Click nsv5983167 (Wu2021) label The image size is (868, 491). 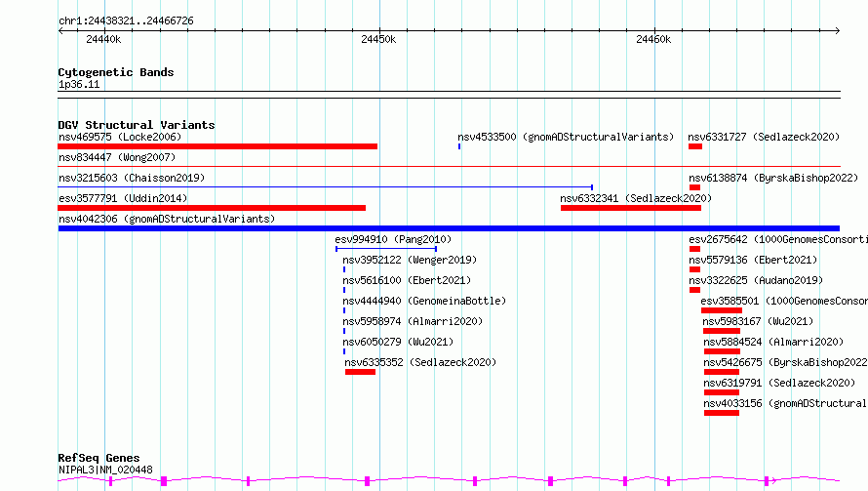tap(758, 321)
